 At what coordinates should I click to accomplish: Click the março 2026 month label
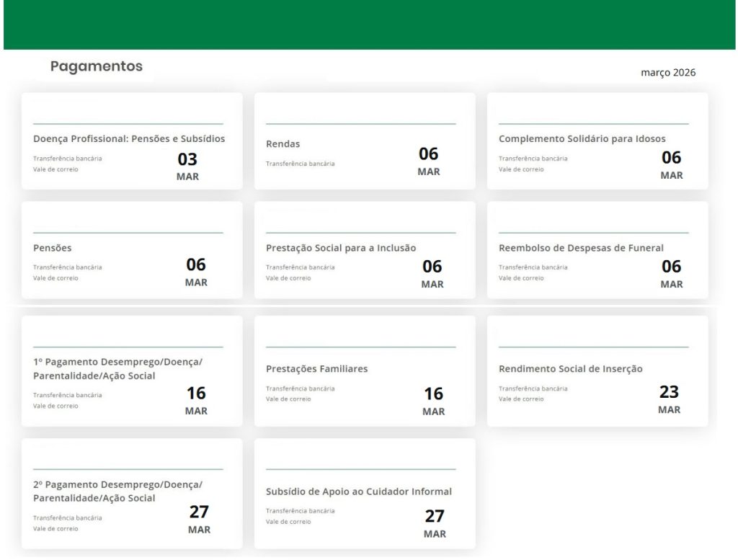pos(667,73)
